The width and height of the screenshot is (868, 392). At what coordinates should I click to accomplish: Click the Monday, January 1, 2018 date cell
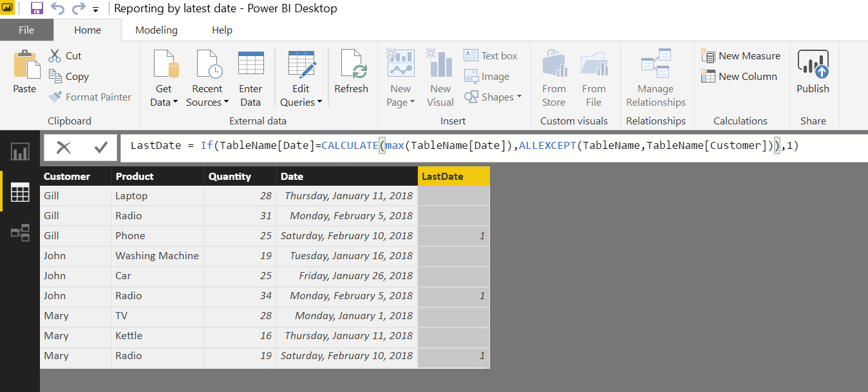point(347,316)
